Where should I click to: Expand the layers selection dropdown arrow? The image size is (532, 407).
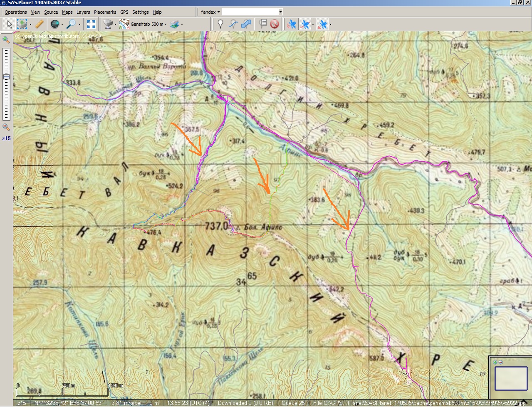pyautogui.click(x=182, y=25)
